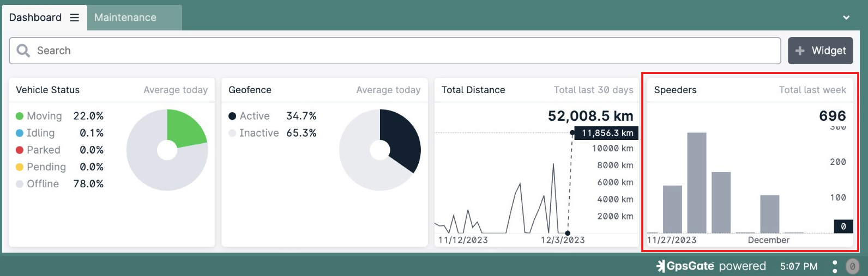The image size is (868, 276).
Task: Click the 11/12/2023 axis date
Action: (x=463, y=240)
